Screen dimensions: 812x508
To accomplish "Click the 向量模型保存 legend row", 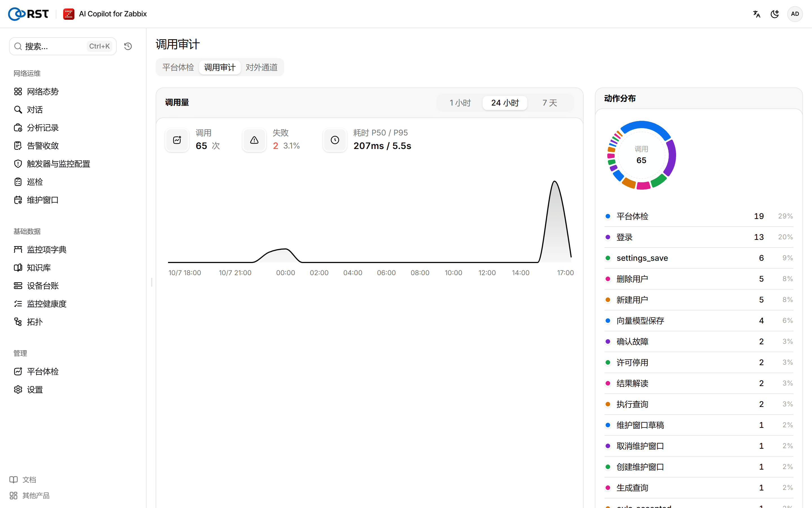I will pyautogui.click(x=699, y=321).
